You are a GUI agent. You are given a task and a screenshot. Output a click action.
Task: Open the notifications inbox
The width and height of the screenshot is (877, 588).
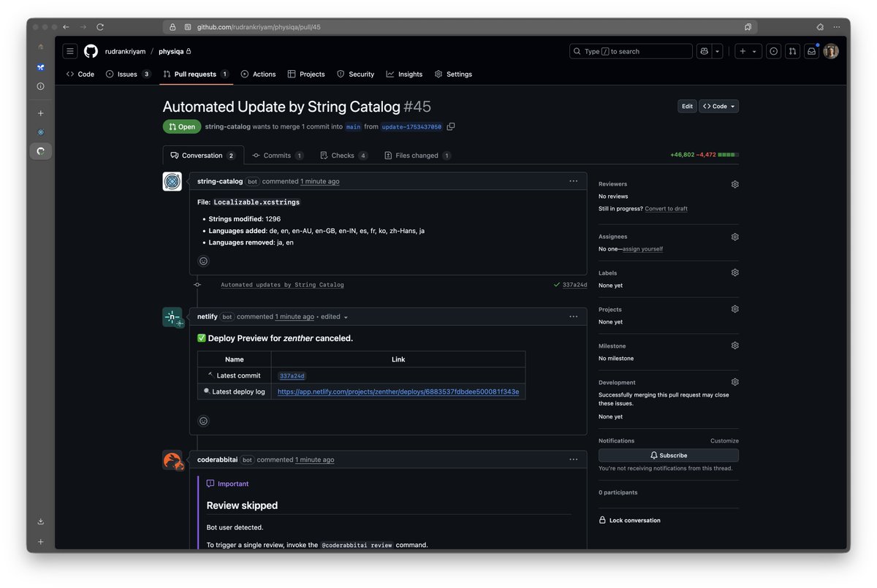pyautogui.click(x=811, y=51)
